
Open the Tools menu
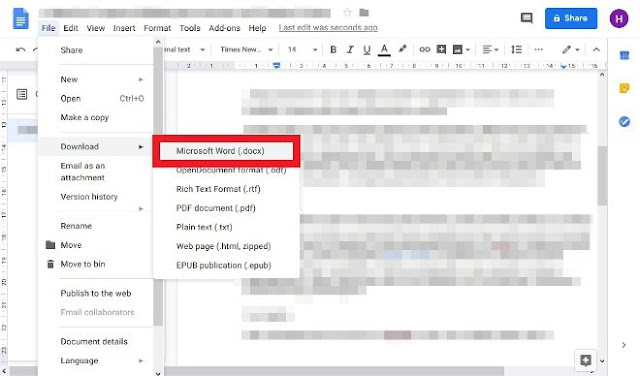(x=190, y=28)
